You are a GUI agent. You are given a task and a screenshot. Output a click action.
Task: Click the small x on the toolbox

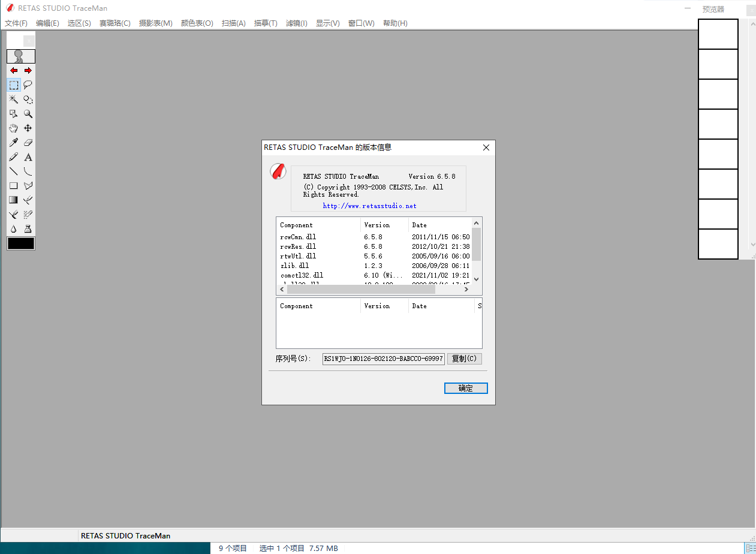tap(29, 41)
